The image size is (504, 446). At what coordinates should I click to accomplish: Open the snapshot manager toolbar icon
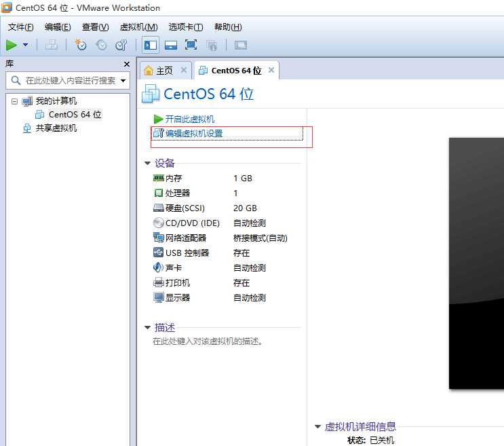(121, 45)
